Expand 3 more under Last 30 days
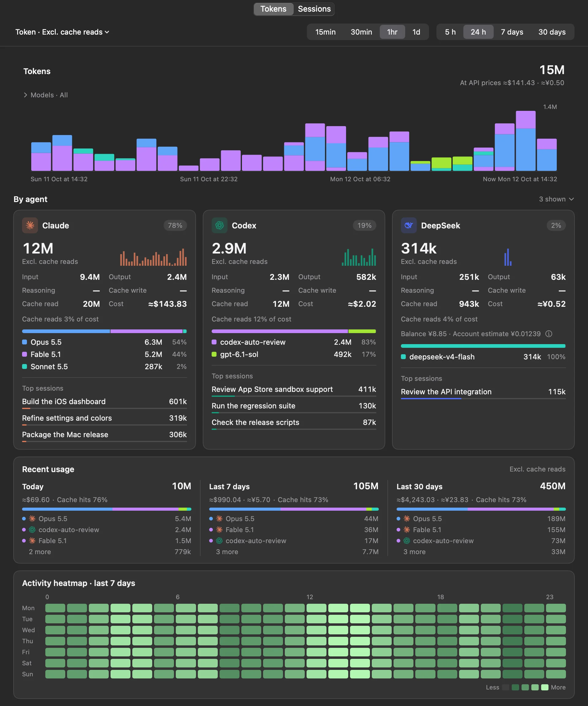Viewport: 588px width, 706px height. click(481, 552)
